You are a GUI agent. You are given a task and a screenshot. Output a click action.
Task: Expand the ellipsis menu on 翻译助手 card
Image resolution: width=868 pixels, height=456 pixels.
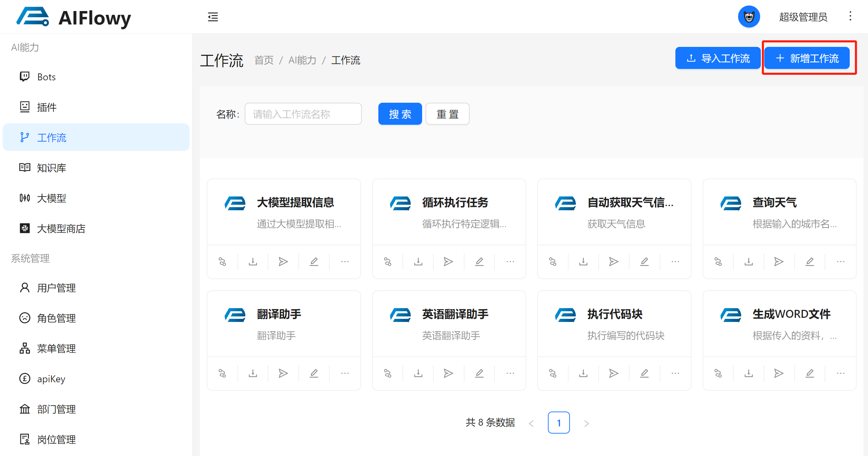tap(345, 373)
